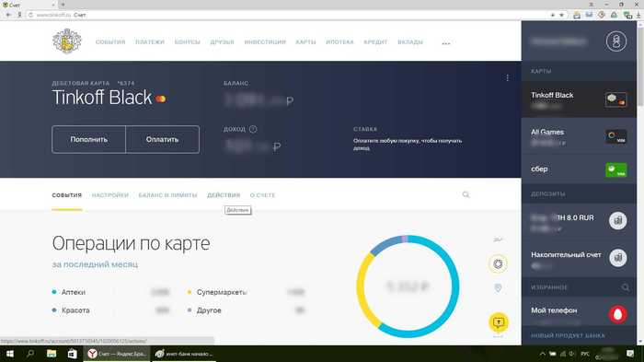Viewport: 644px width, 362px height.
Task: Open the СОБЫТИЯ item in top navigation
Action: (x=110, y=42)
